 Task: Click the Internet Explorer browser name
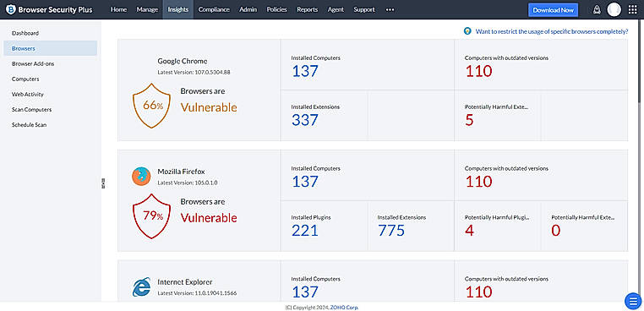click(x=185, y=282)
